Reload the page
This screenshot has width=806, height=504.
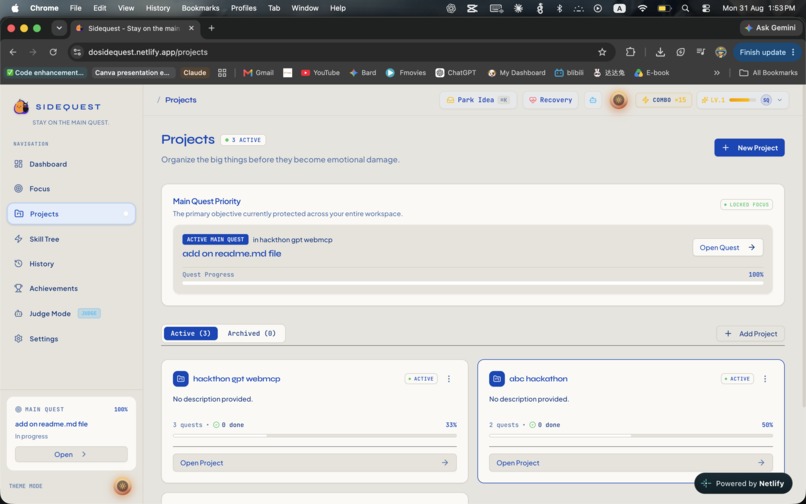pyautogui.click(x=53, y=52)
